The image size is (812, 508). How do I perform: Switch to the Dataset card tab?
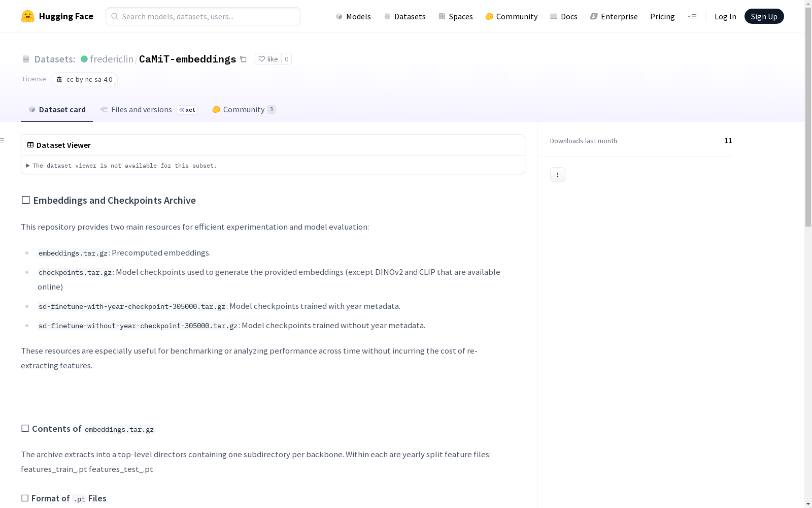pos(57,110)
